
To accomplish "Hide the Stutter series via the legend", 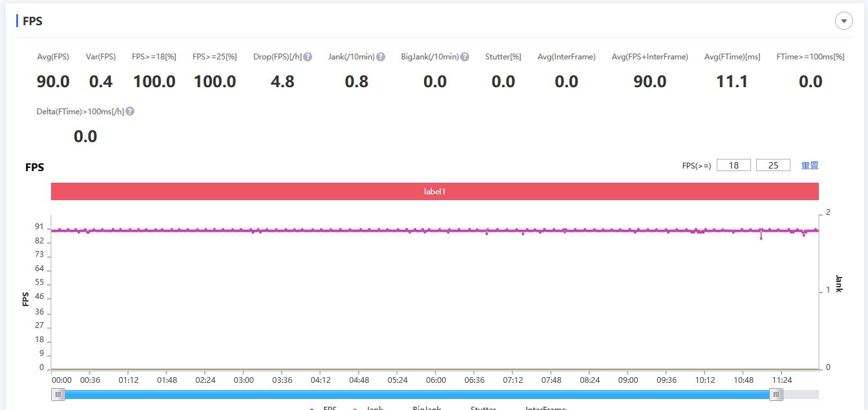I will pyautogui.click(x=483, y=408).
